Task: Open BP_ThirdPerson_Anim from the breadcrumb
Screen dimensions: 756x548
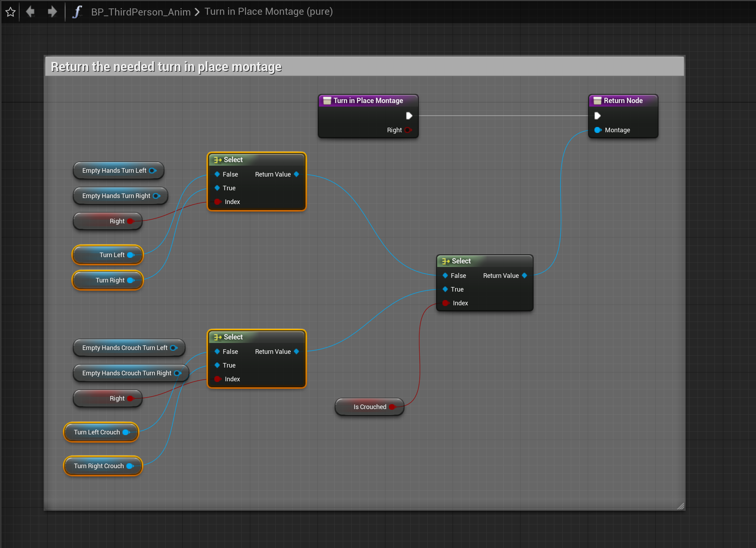Action: pyautogui.click(x=140, y=12)
